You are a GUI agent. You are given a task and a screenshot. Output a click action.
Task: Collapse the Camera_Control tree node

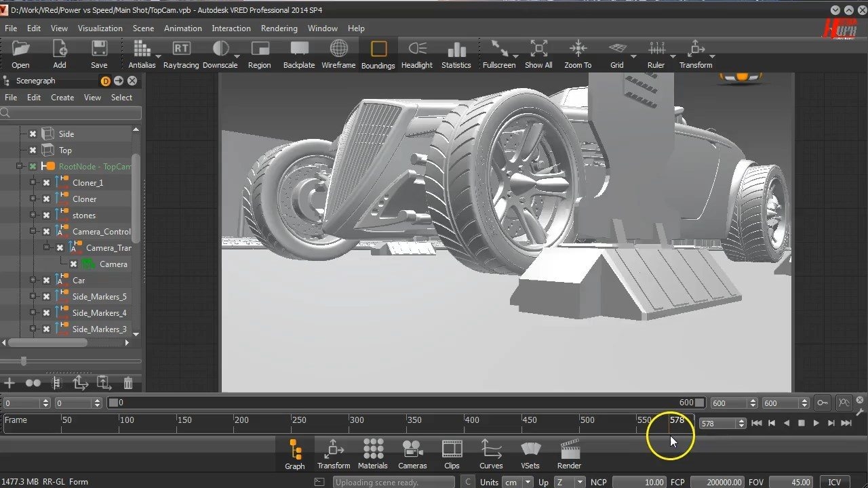[x=33, y=232]
